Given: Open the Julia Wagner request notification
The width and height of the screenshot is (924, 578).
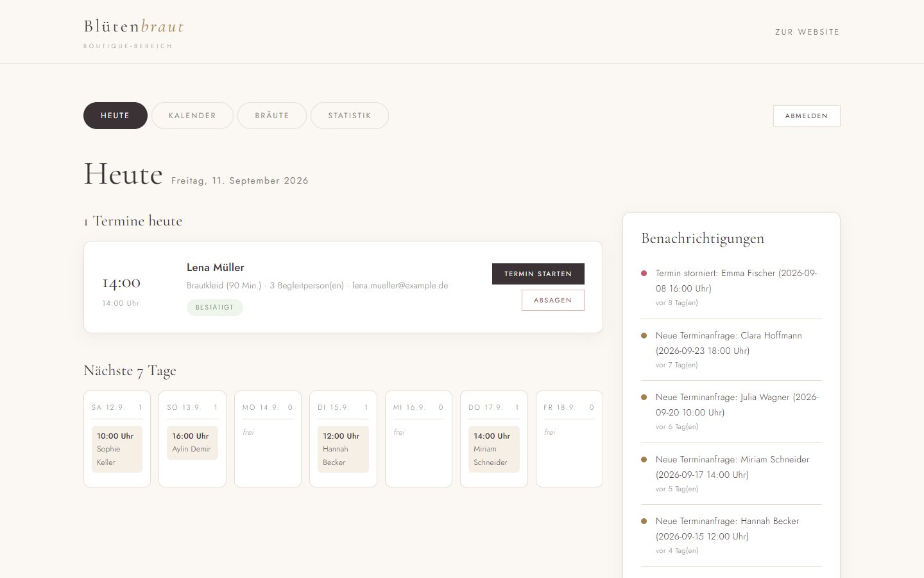Looking at the screenshot, I should [x=732, y=412].
